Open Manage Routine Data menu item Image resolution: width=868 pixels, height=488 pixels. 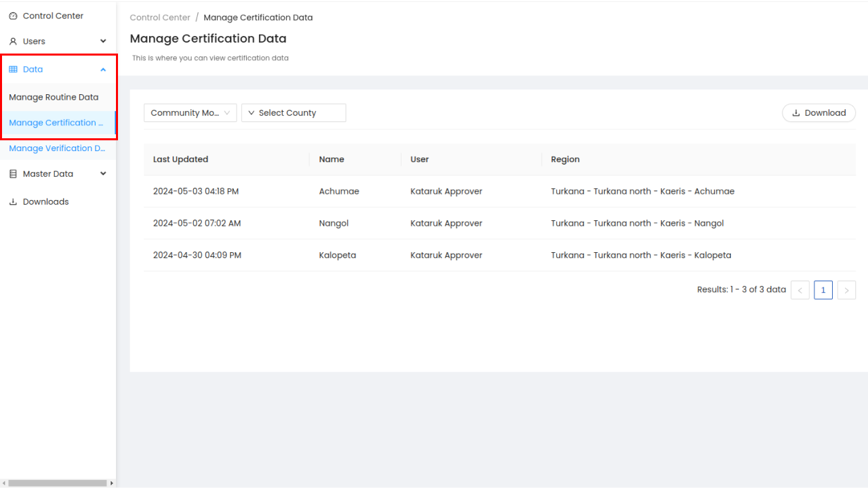(x=54, y=98)
